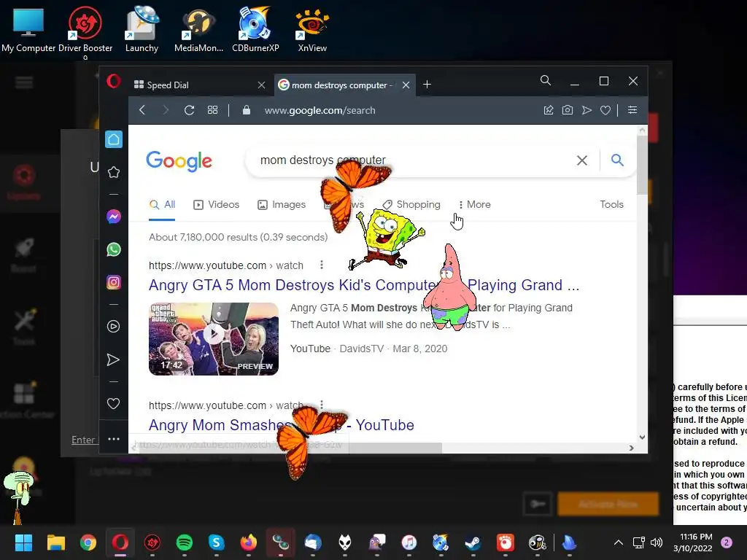Image resolution: width=747 pixels, height=560 pixels.
Task: Open Messenger in the Opera sidebar
Action: [114, 217]
